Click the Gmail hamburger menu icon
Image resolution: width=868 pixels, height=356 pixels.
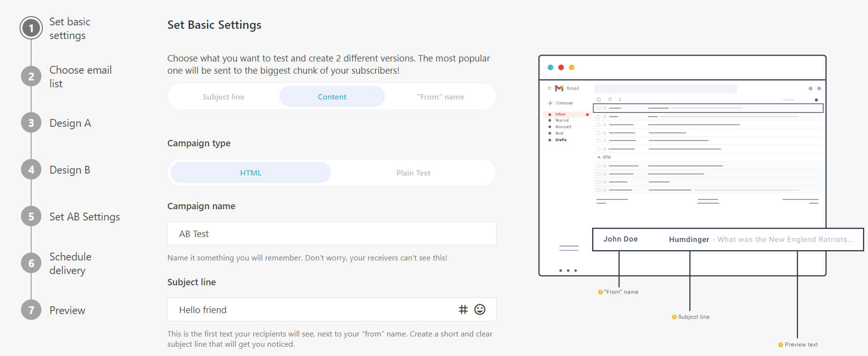pyautogui.click(x=550, y=88)
